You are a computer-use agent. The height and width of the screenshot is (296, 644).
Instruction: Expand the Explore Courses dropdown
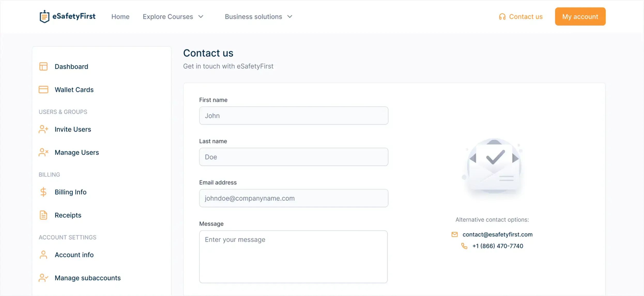[173, 17]
